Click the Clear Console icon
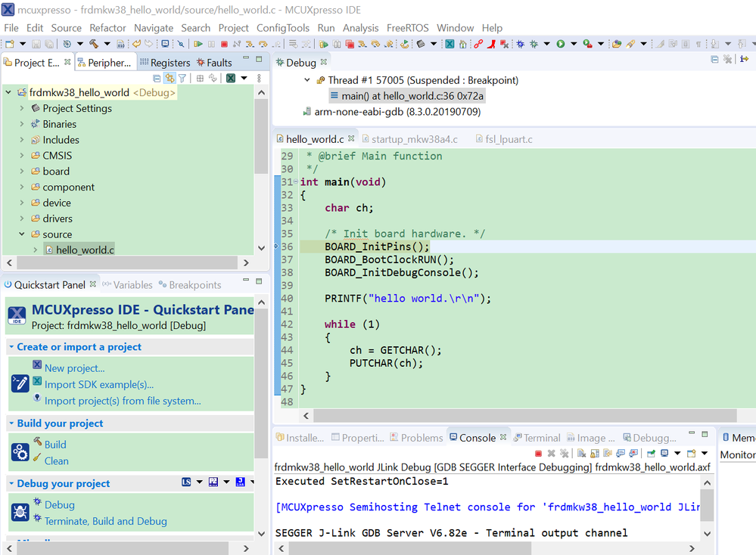The image size is (756, 555). 582,454
